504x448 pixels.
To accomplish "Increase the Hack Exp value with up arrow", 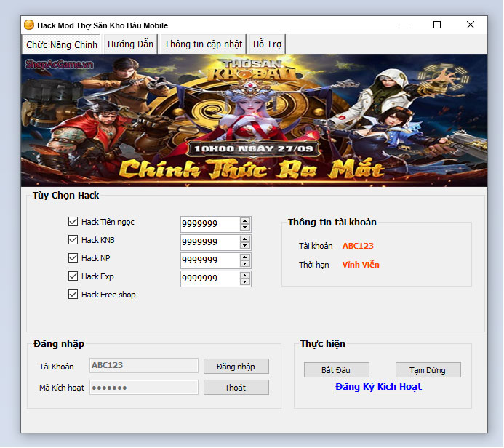I will 245,276.
